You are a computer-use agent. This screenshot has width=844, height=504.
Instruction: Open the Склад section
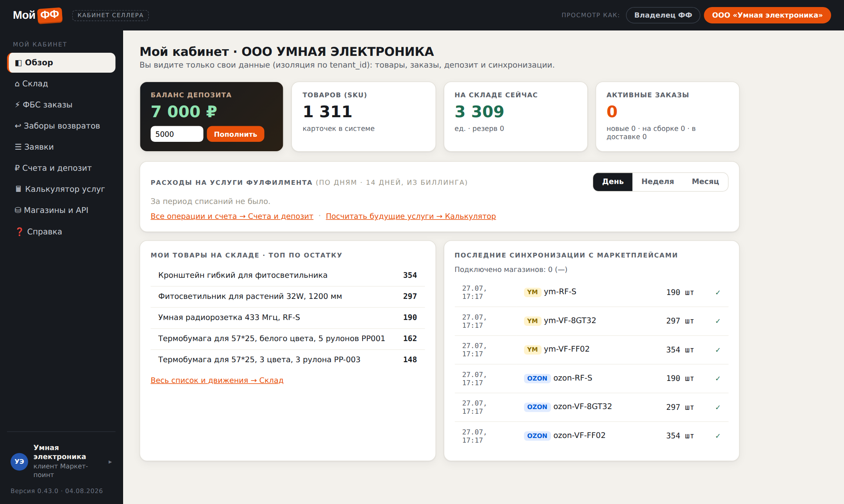(61, 84)
